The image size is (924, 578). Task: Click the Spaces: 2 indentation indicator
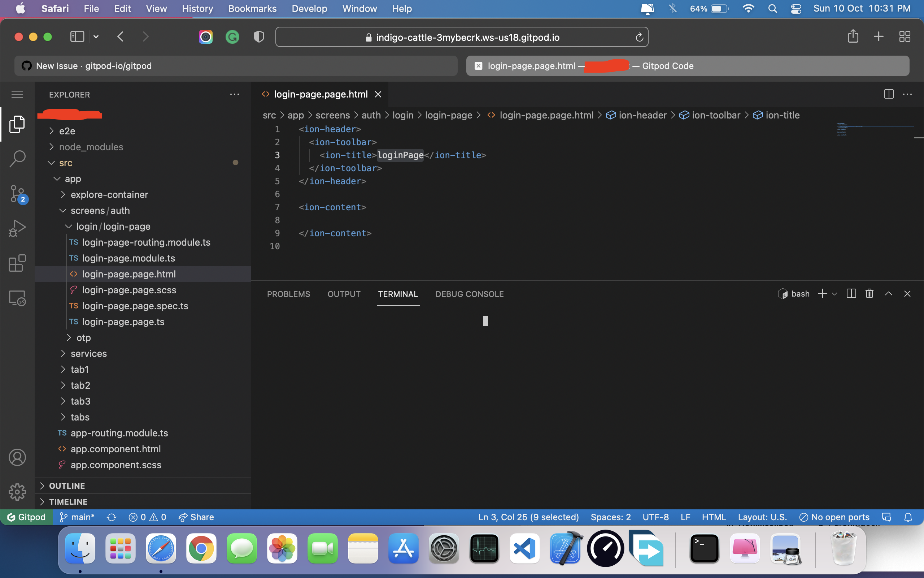pos(611,517)
